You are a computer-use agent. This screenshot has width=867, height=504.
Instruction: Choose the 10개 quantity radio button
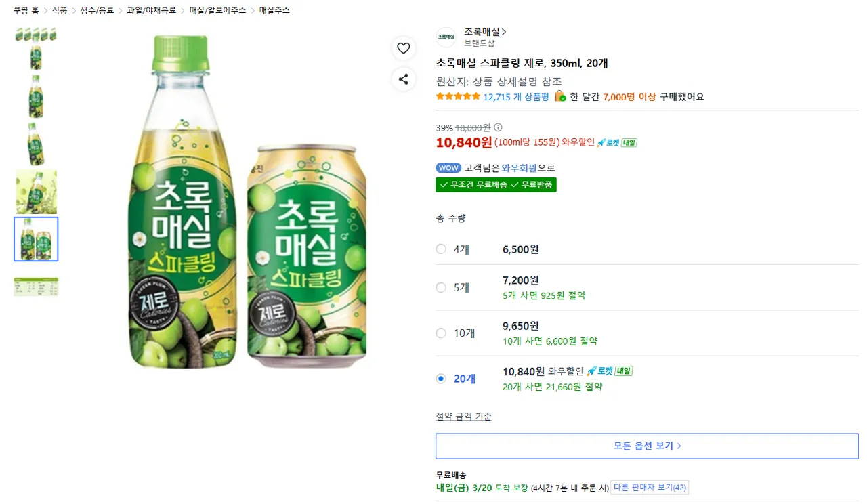point(441,333)
